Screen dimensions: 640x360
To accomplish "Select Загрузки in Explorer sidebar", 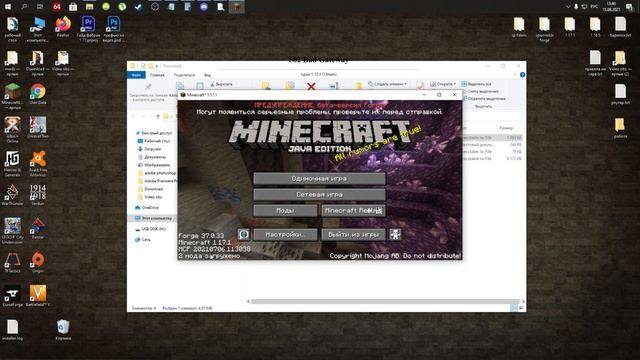I will pyautogui.click(x=150, y=149).
